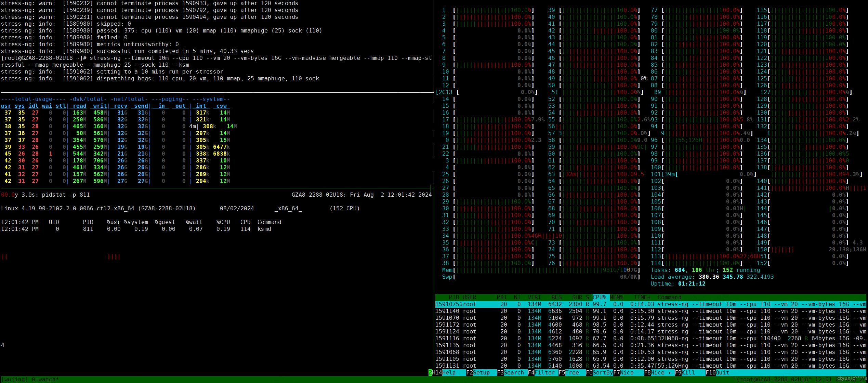The height and width of the screenshot is (383, 868).
Task: Select process row with PID 1591172
Action: pos(650,325)
